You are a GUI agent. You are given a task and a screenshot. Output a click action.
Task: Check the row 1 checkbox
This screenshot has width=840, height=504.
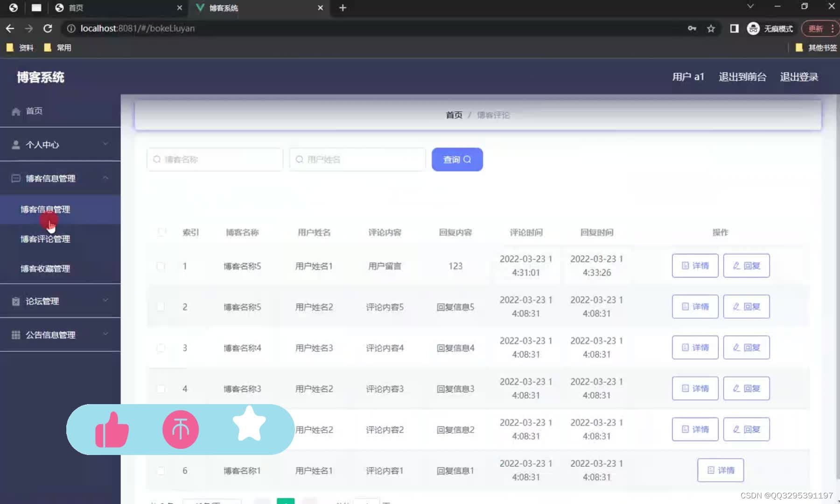(x=161, y=266)
